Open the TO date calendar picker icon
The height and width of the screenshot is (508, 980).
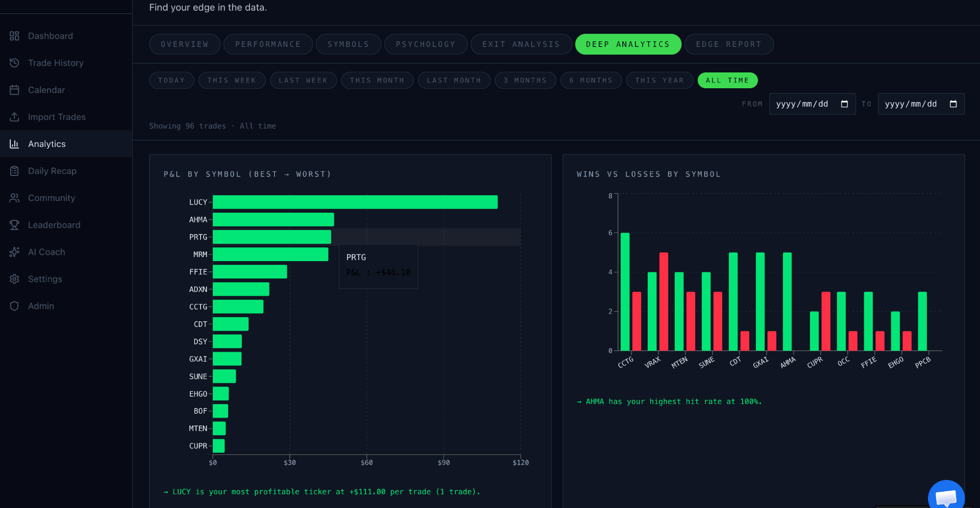pyautogui.click(x=953, y=104)
